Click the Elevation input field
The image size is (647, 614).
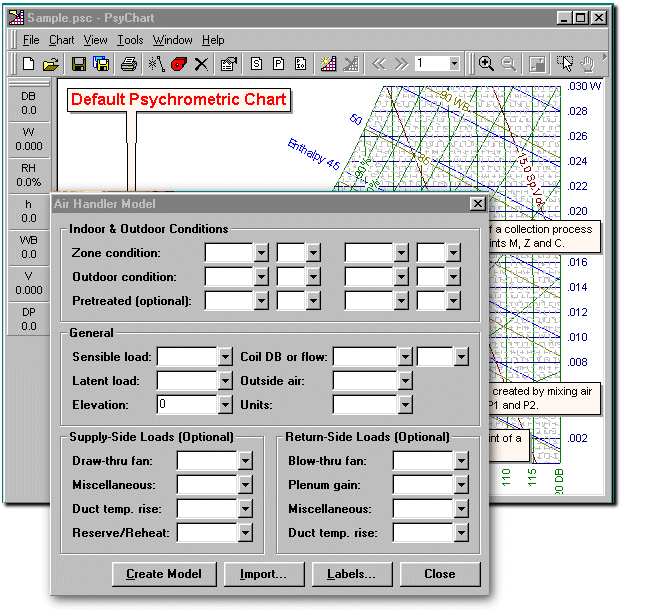[186, 405]
